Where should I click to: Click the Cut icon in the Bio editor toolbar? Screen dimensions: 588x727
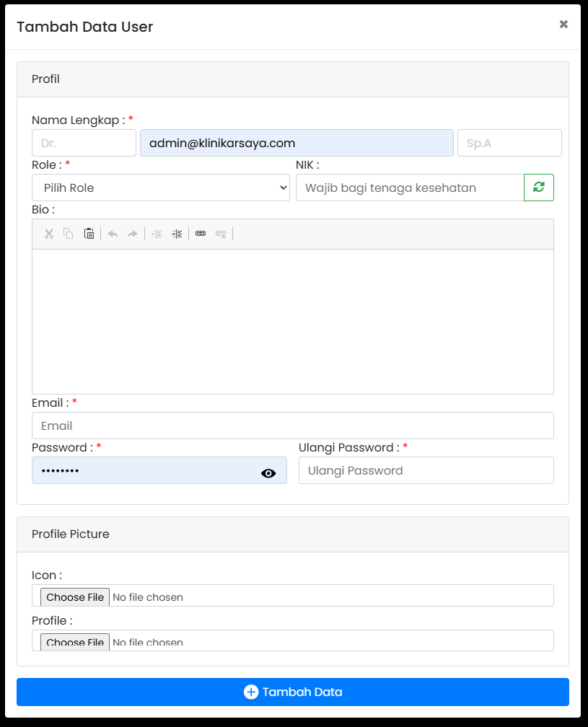48,234
